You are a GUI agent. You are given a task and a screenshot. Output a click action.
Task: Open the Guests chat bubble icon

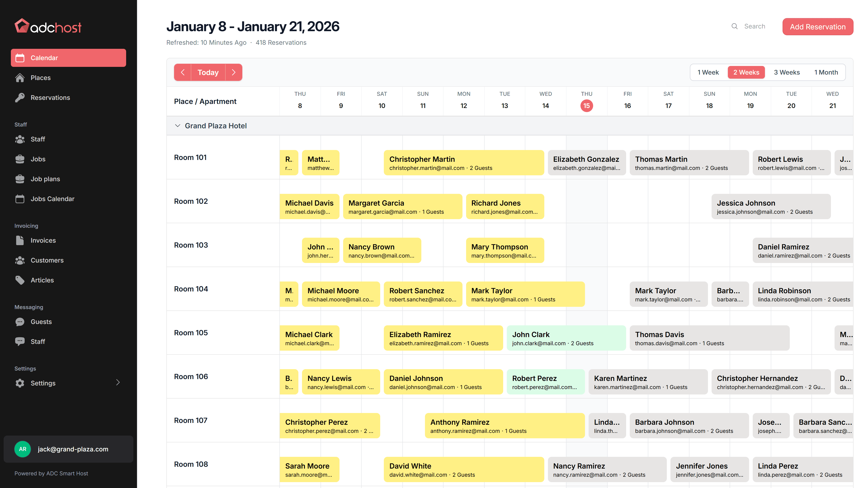pyautogui.click(x=20, y=322)
